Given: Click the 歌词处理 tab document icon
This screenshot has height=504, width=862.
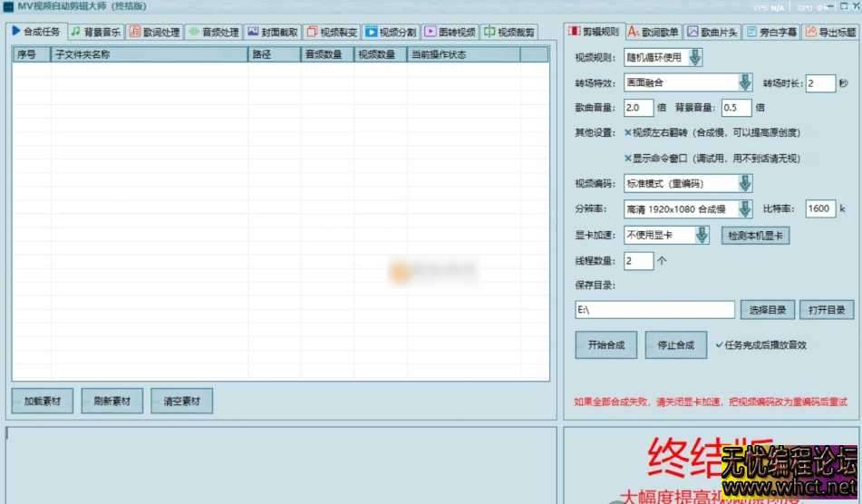Looking at the screenshot, I should pos(134,32).
